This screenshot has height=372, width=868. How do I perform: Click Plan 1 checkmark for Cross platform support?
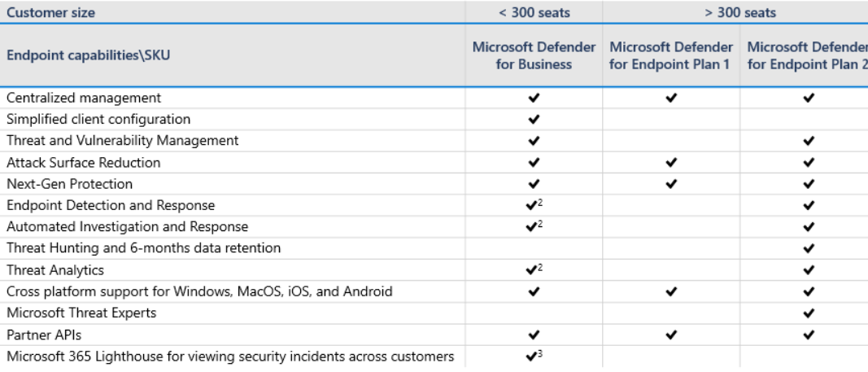(x=671, y=291)
